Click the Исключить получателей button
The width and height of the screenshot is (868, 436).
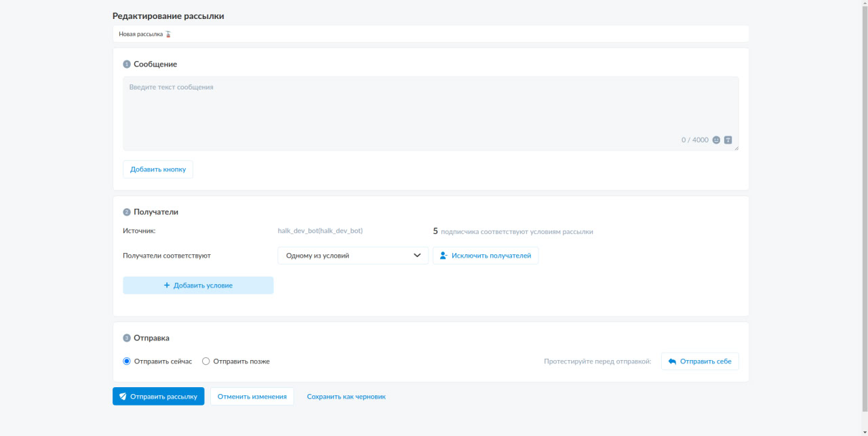coord(486,256)
